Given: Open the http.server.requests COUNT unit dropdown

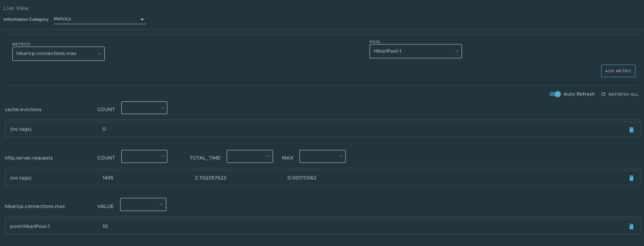Looking at the screenshot, I should coord(144,156).
